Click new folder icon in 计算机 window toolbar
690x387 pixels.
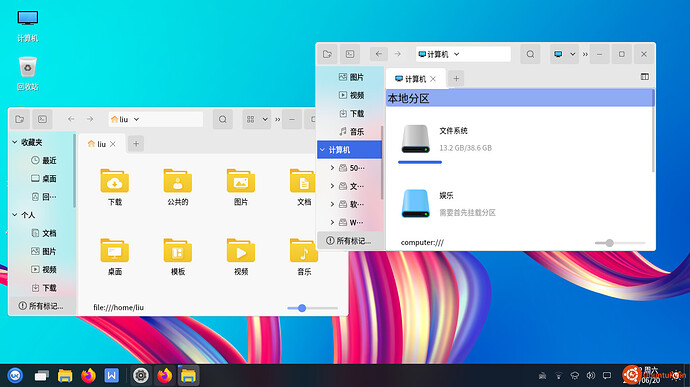tap(327, 54)
